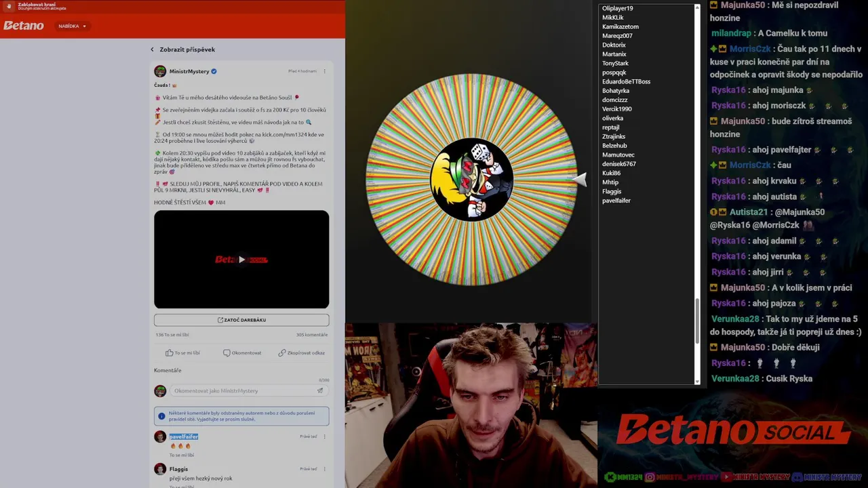Select Doktorix in the entries list

(x=614, y=45)
